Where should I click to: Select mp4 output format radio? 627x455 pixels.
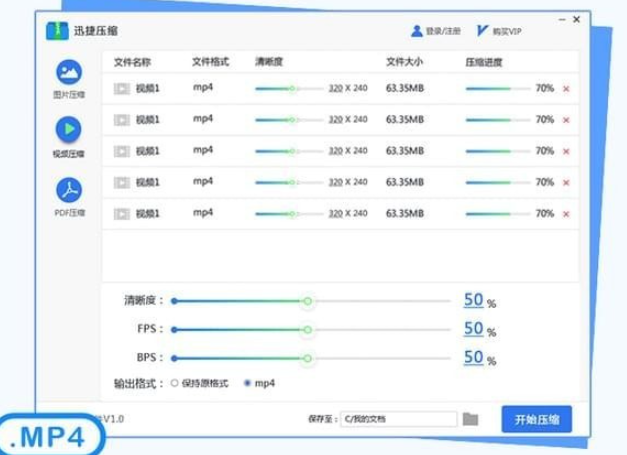pyautogui.click(x=247, y=383)
